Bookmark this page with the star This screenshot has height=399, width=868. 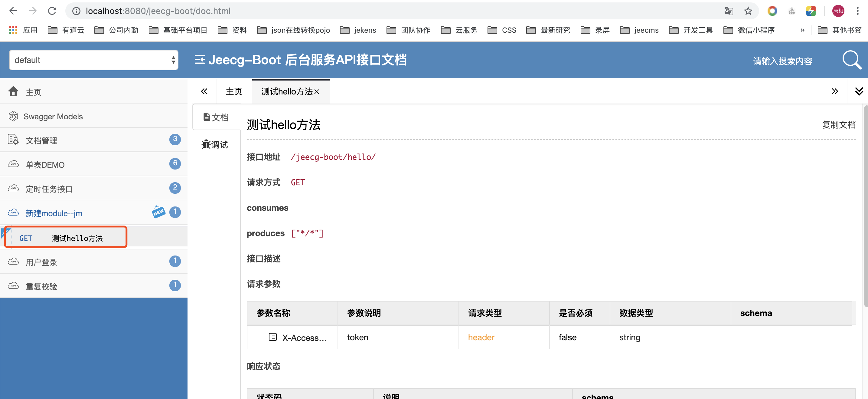(x=748, y=11)
